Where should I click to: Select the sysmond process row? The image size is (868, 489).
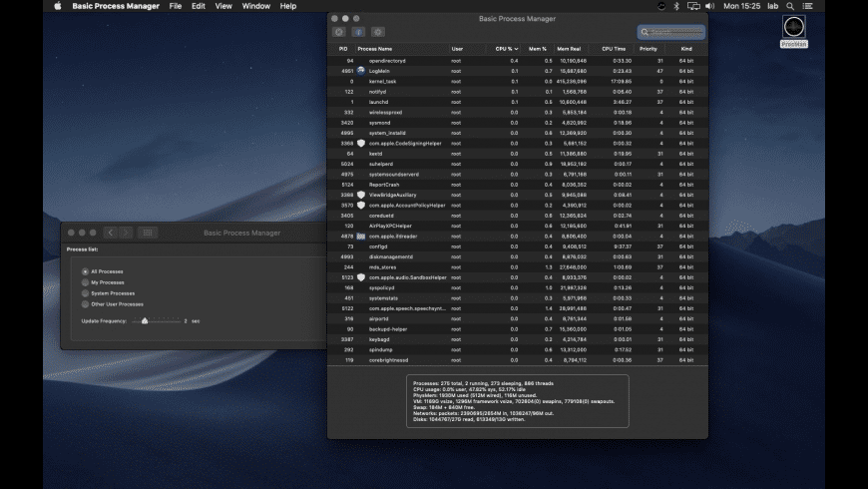pyautogui.click(x=518, y=123)
